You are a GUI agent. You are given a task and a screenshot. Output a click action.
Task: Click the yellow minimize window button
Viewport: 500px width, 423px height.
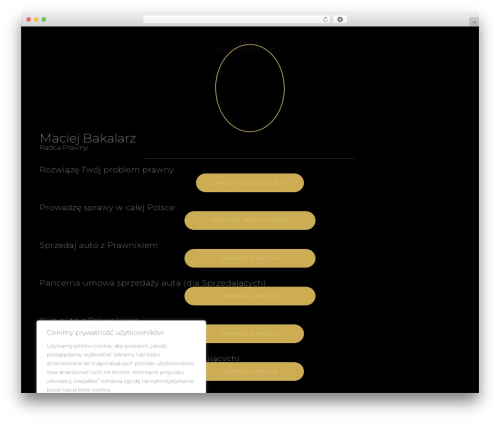tap(36, 19)
